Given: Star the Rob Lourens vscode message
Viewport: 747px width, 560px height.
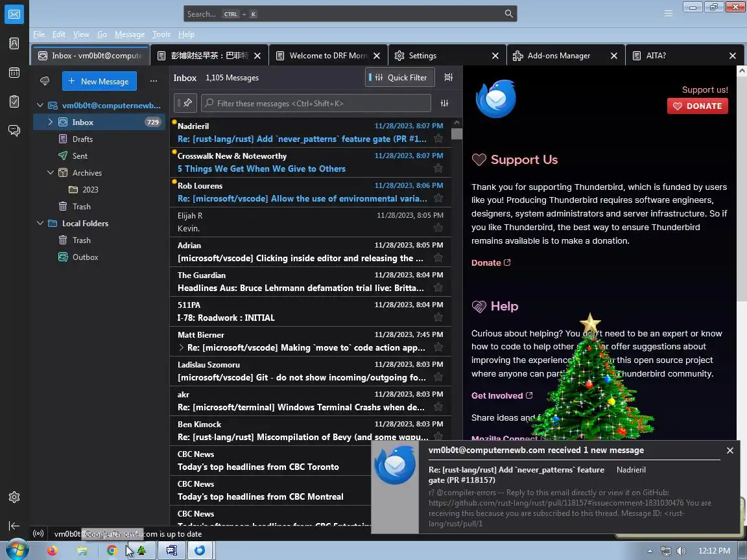Looking at the screenshot, I should click(438, 198).
